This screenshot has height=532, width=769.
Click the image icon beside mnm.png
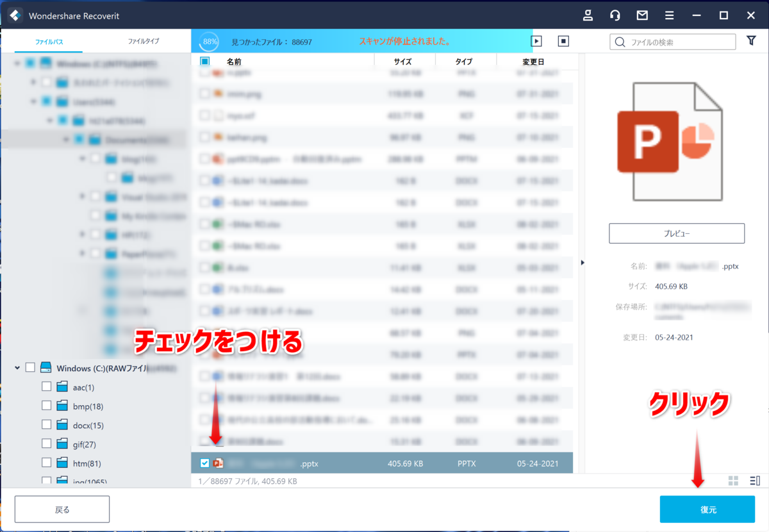coord(218,94)
